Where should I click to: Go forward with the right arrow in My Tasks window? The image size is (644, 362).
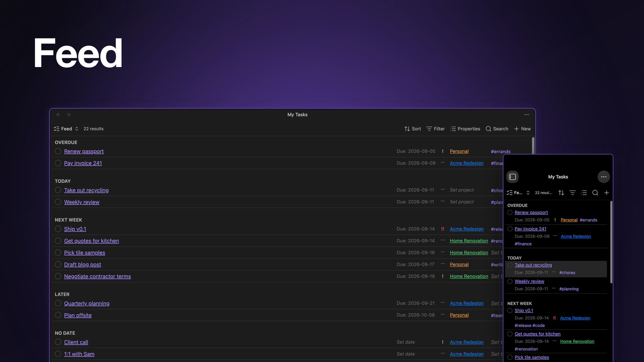(68, 114)
